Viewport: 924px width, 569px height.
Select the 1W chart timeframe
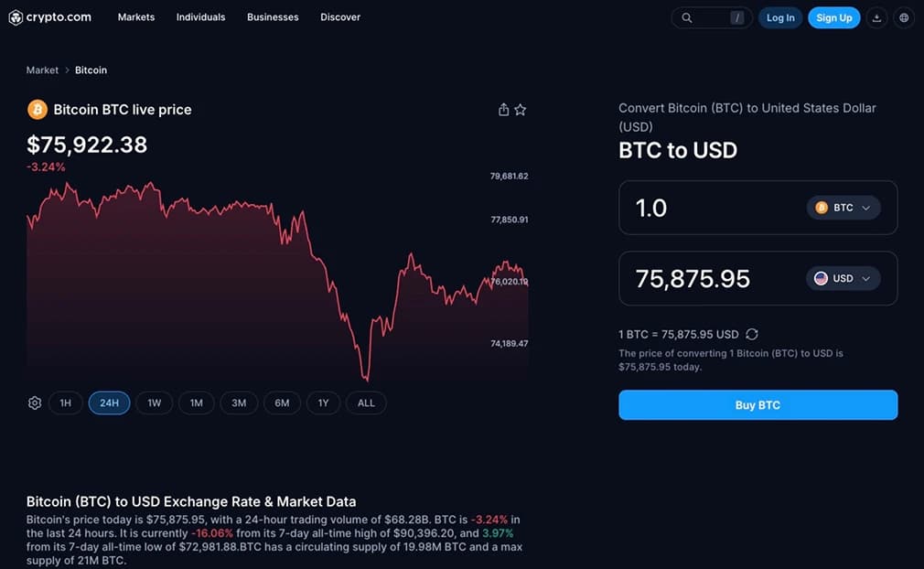153,403
